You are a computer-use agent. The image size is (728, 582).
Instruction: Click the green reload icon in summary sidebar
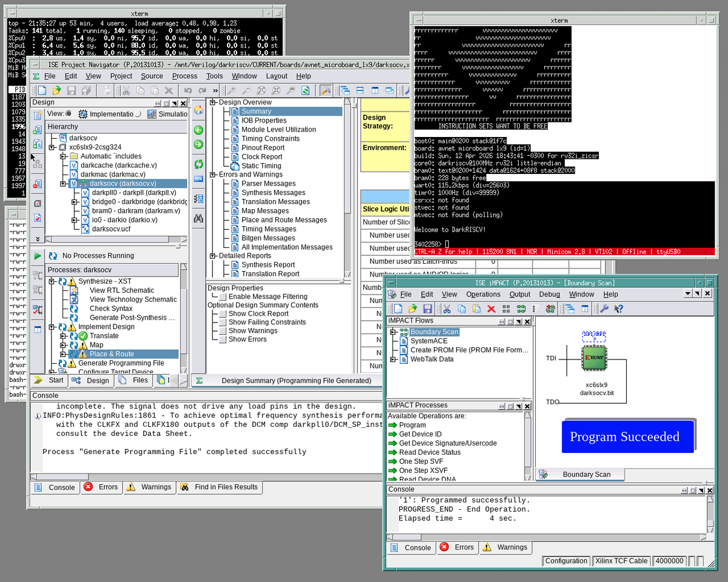pyautogui.click(x=198, y=164)
